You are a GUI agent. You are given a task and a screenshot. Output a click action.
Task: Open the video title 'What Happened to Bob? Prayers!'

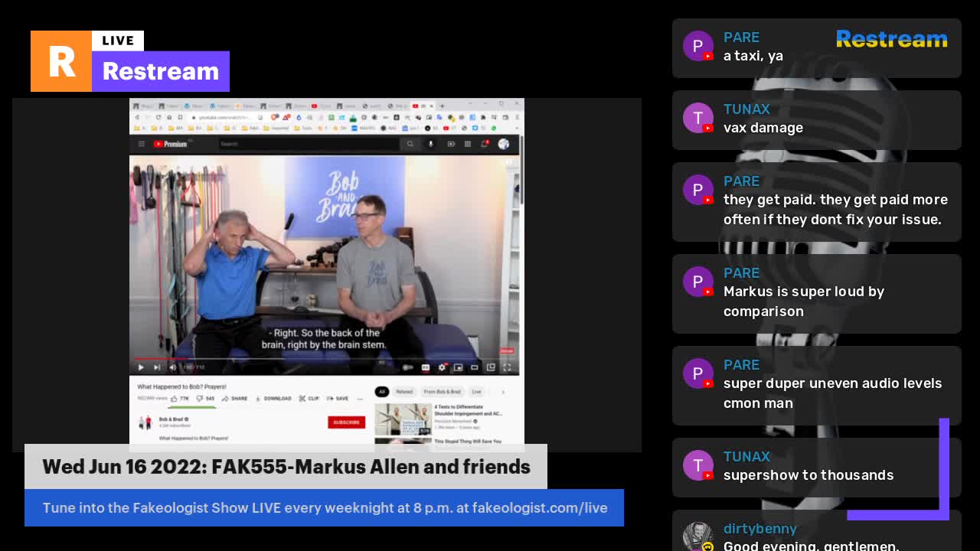tap(181, 386)
